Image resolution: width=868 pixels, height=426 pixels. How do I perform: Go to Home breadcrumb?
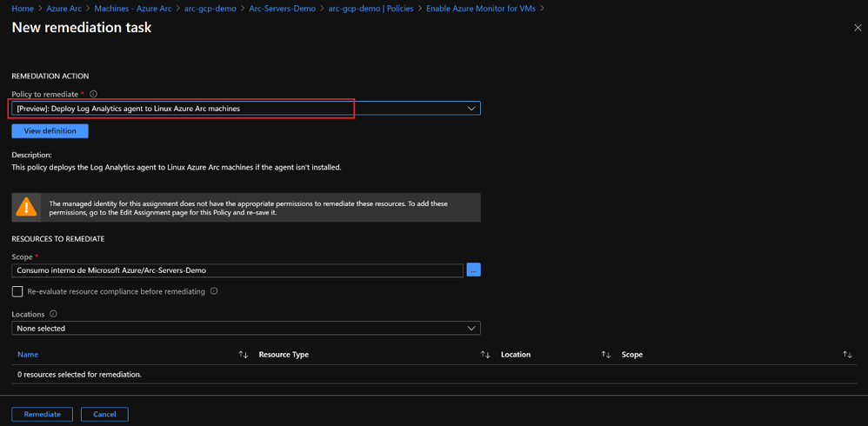21,9
